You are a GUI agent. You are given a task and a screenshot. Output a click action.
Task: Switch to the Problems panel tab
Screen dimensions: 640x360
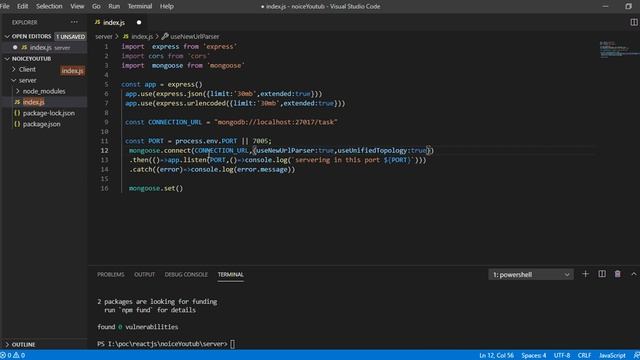tap(111, 275)
